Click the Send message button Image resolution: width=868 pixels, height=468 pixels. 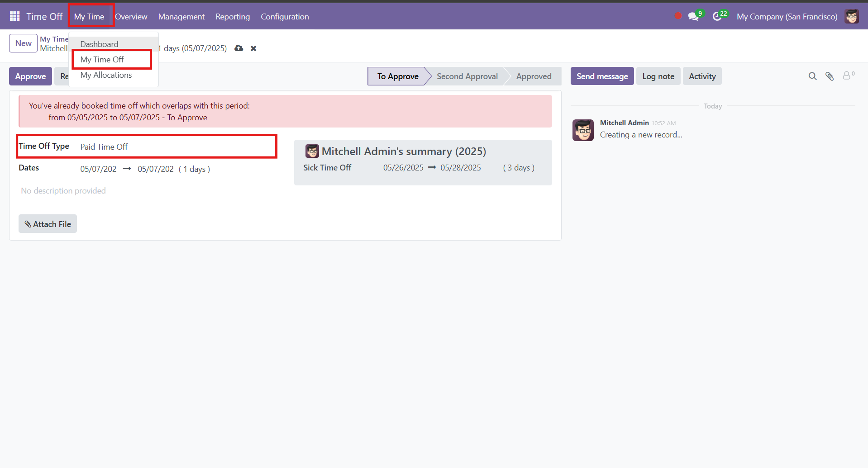coord(602,76)
